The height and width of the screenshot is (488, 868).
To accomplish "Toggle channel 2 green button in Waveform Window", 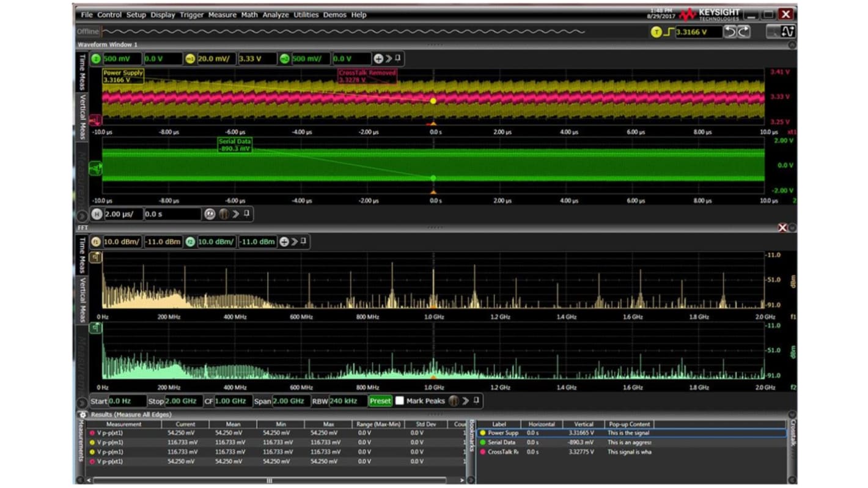I will [96, 59].
